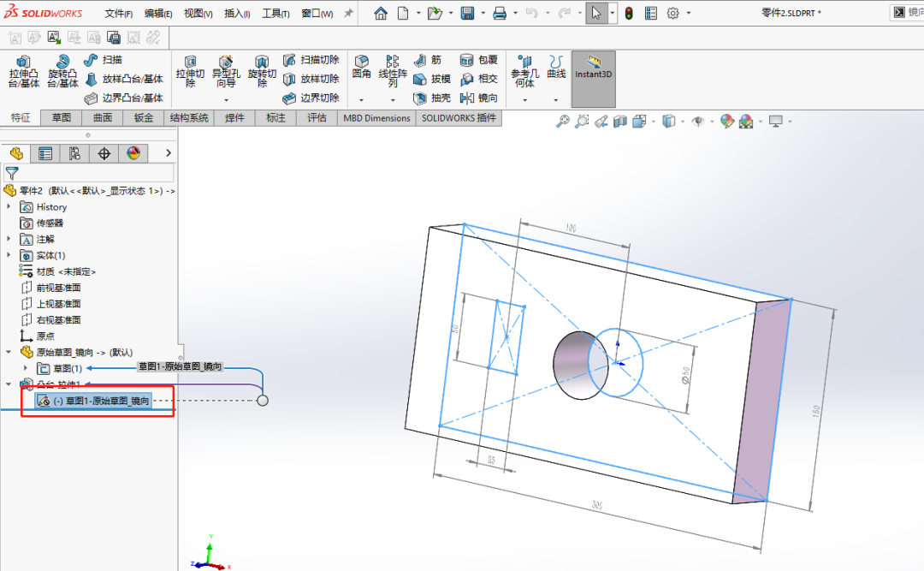Toggle Hide/Show Items eye icon

[698, 122]
